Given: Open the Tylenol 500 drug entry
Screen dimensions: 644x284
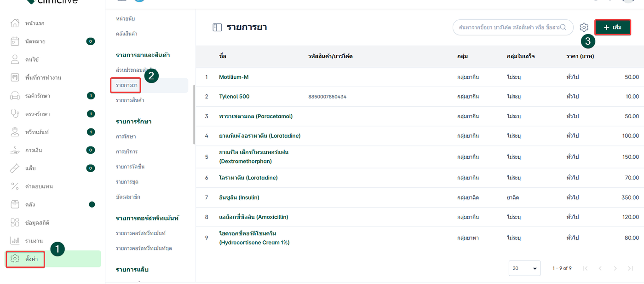Looking at the screenshot, I should click(234, 97).
